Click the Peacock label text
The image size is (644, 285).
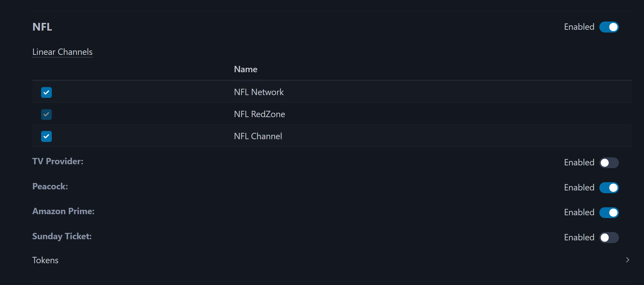coord(50,186)
